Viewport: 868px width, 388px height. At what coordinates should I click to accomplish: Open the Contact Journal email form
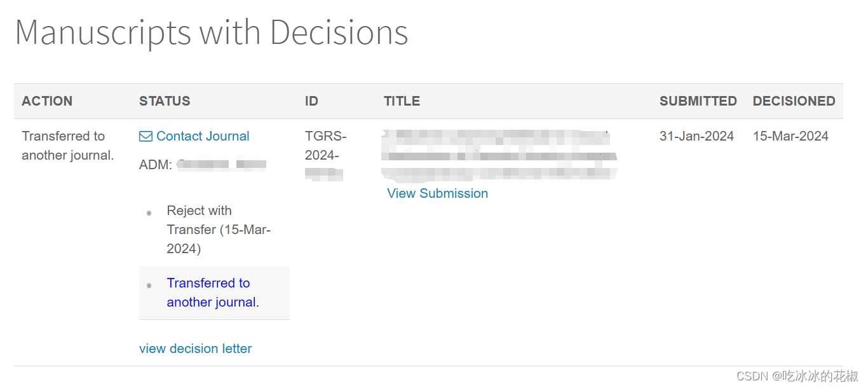(x=203, y=135)
